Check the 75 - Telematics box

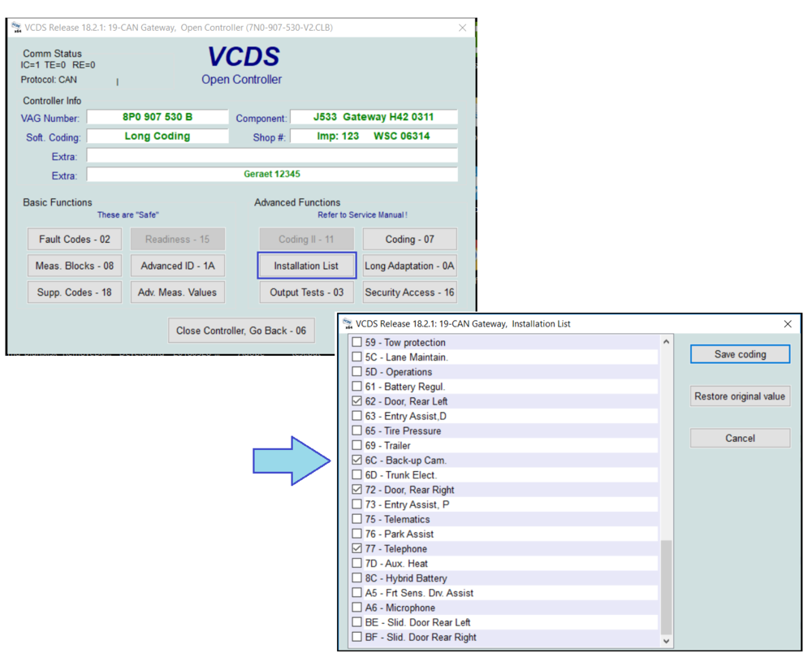click(356, 519)
